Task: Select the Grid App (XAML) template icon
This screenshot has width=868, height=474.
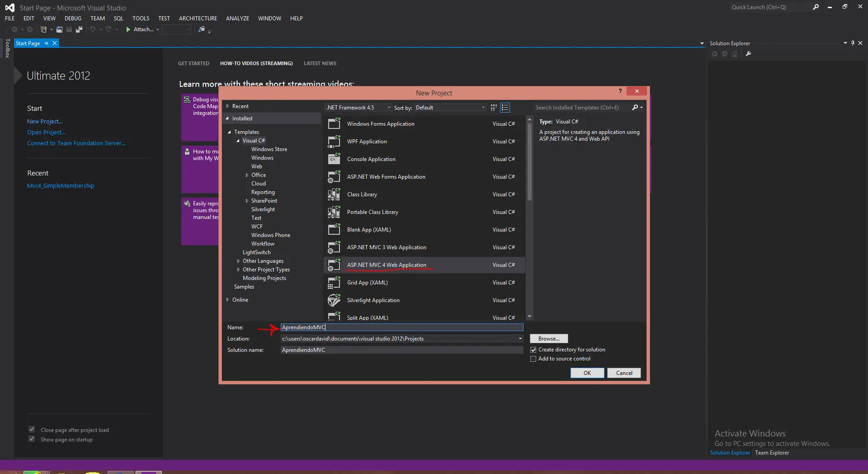Action: click(x=334, y=283)
